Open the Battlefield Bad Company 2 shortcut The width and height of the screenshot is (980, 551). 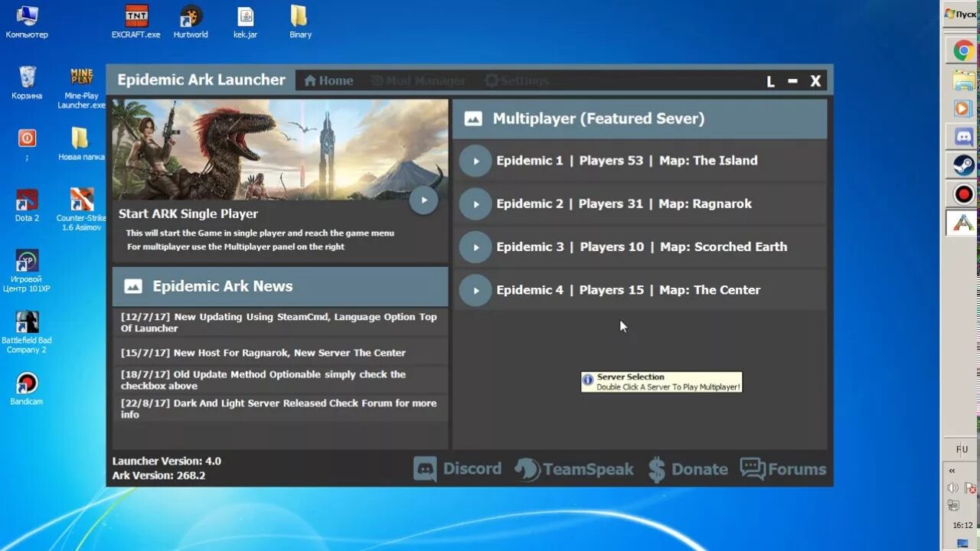coord(27,331)
